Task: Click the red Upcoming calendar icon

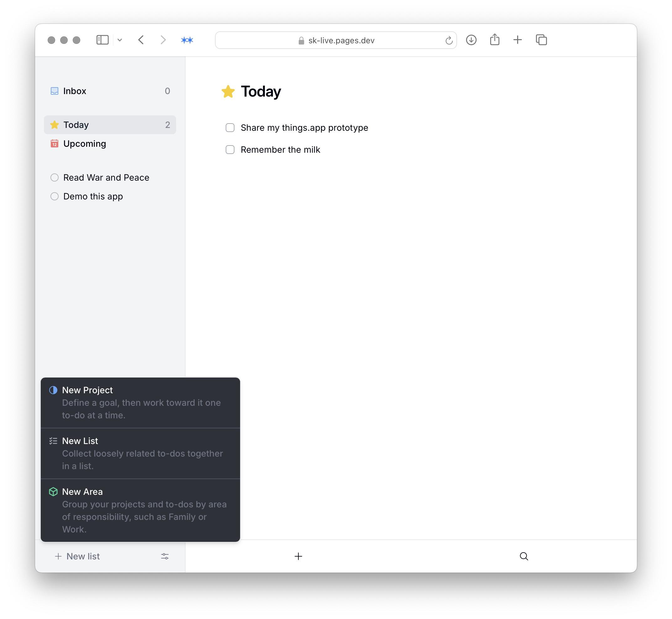Action: click(x=54, y=144)
